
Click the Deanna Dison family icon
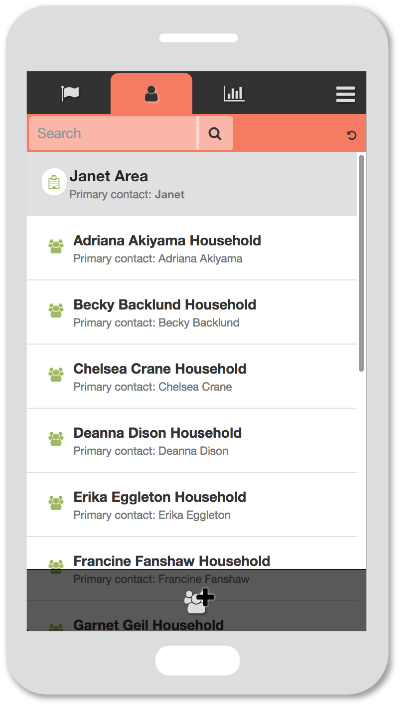click(x=56, y=438)
